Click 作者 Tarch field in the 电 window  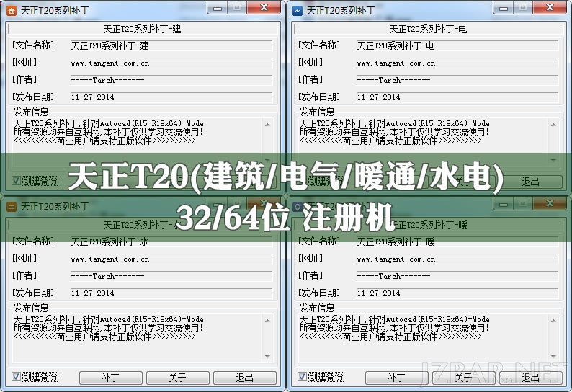[x=457, y=80]
